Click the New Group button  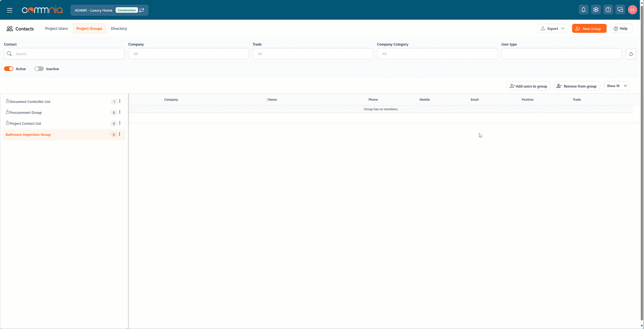pyautogui.click(x=589, y=28)
